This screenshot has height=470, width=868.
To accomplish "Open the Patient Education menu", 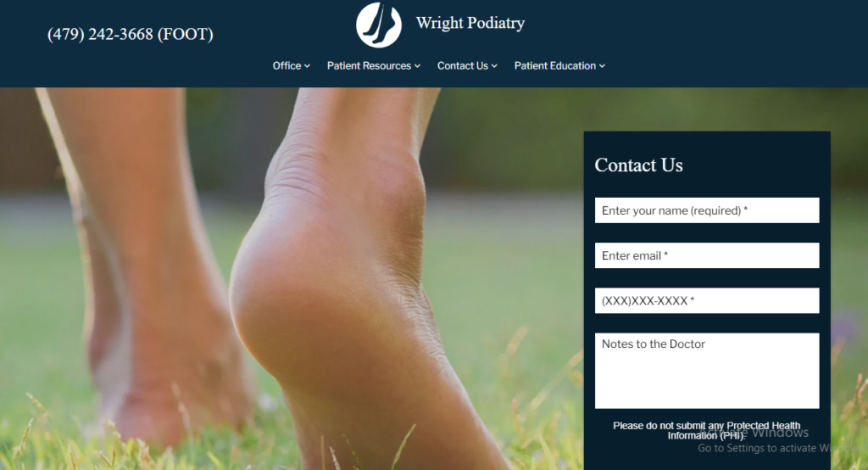I will 554,66.
